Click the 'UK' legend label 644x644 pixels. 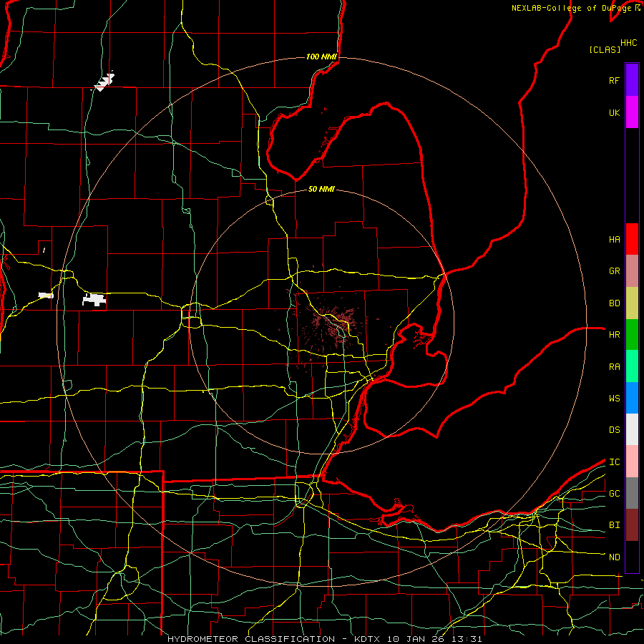tap(614, 113)
